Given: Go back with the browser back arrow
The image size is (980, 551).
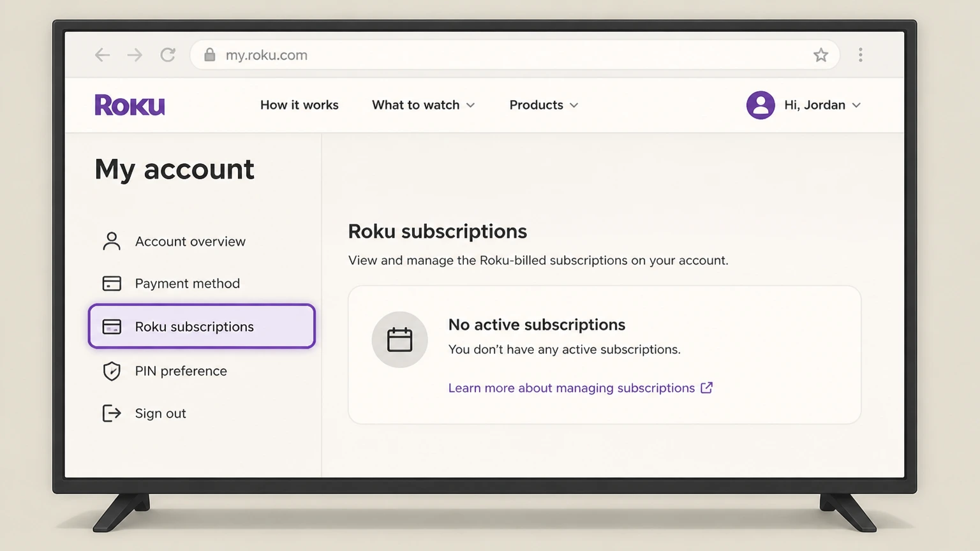Looking at the screenshot, I should (102, 55).
